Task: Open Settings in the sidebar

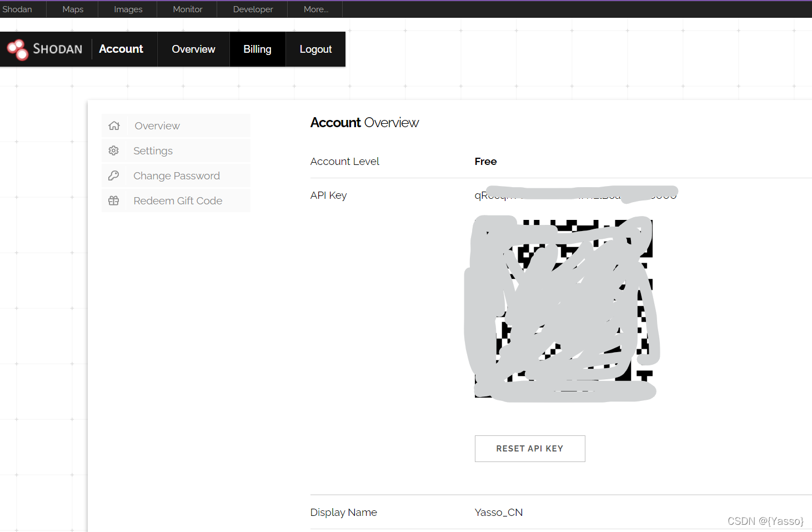Action: tap(176, 150)
